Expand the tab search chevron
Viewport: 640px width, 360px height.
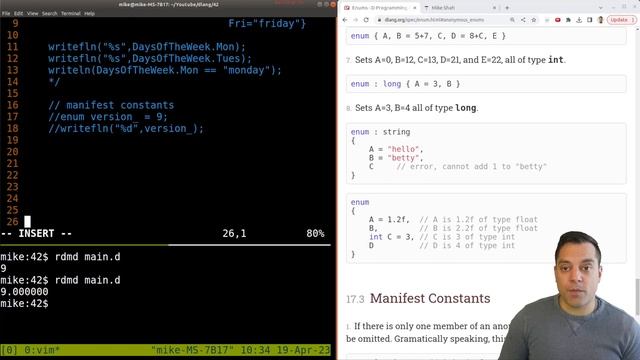tap(600, 8)
